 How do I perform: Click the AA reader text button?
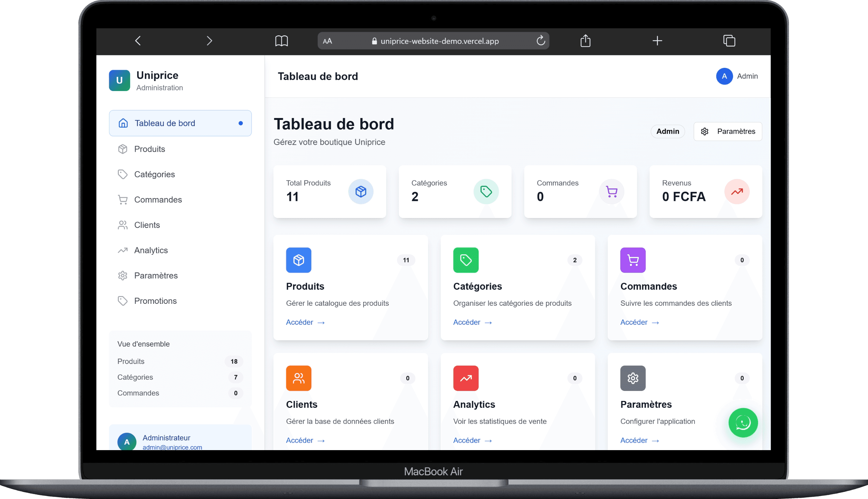[x=327, y=41]
